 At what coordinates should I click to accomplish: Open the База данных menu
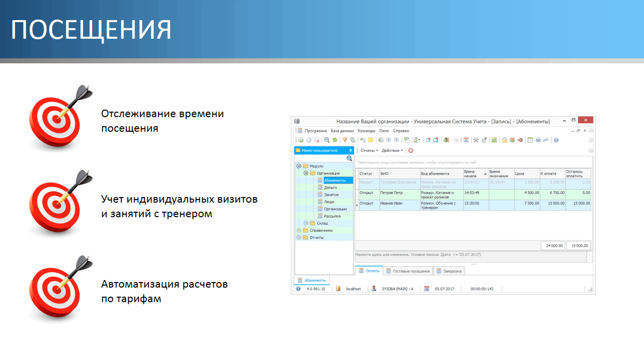[x=343, y=131]
